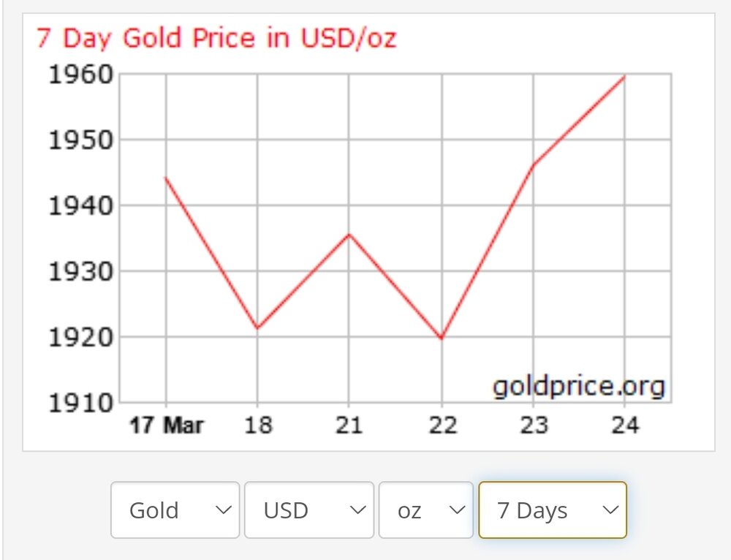Screen dimensions: 731x560
Task: Click the highest price point at 24
Action: click(x=624, y=76)
